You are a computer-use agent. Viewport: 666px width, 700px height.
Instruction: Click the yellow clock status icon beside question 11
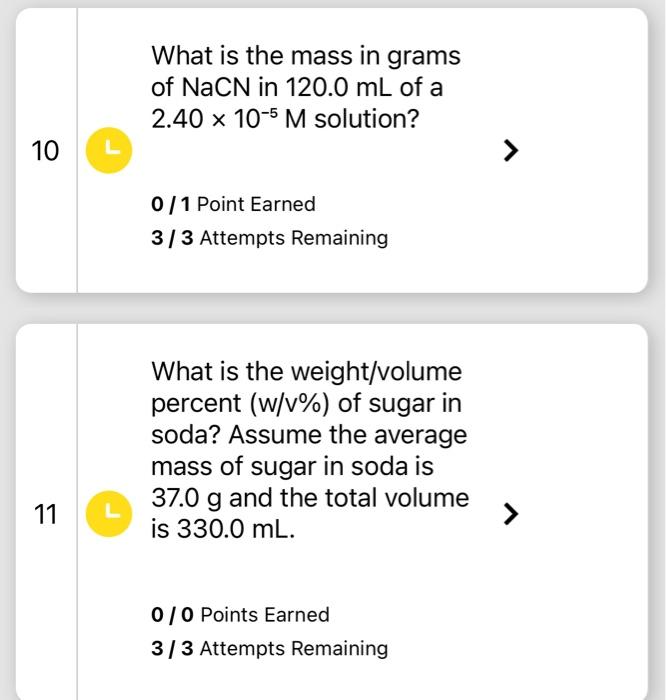(x=109, y=513)
